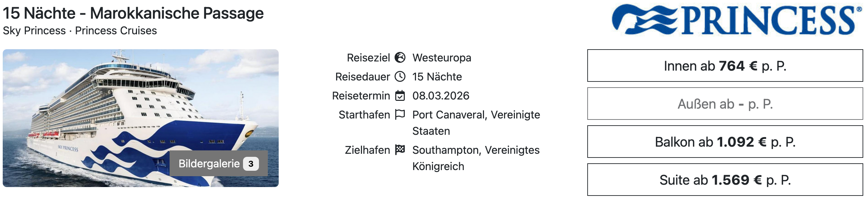Screen dimensions: 868x203
Task: Click the photo count badge showing 3
Action: (251, 164)
